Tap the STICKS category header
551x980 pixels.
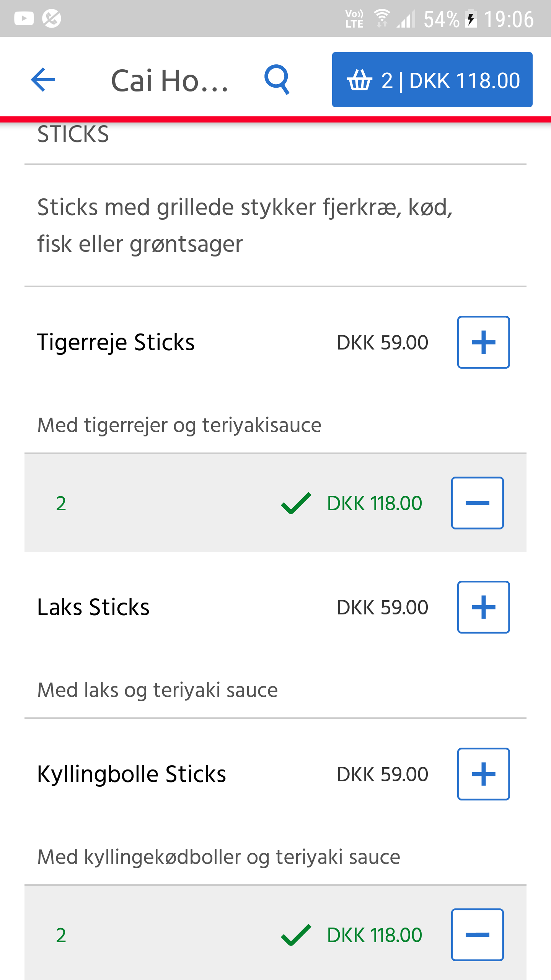pyautogui.click(x=73, y=135)
